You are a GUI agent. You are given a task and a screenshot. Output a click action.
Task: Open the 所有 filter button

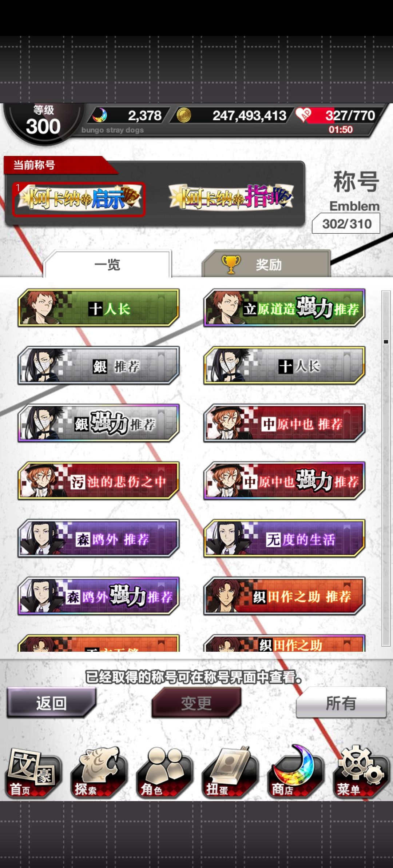click(341, 703)
